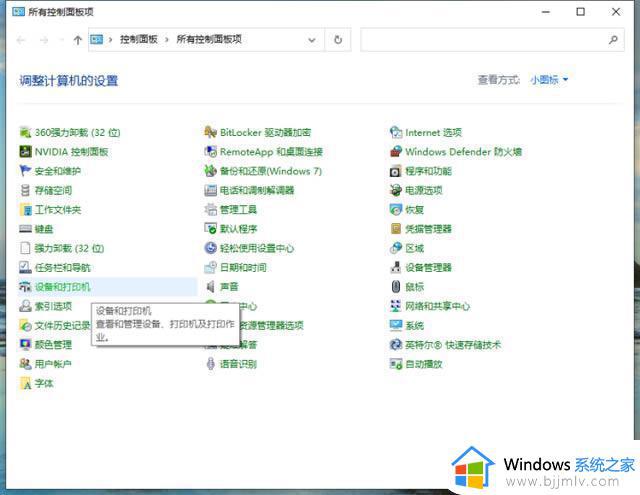Click the search magnifier icon
The image size is (640, 495).
[x=613, y=40]
